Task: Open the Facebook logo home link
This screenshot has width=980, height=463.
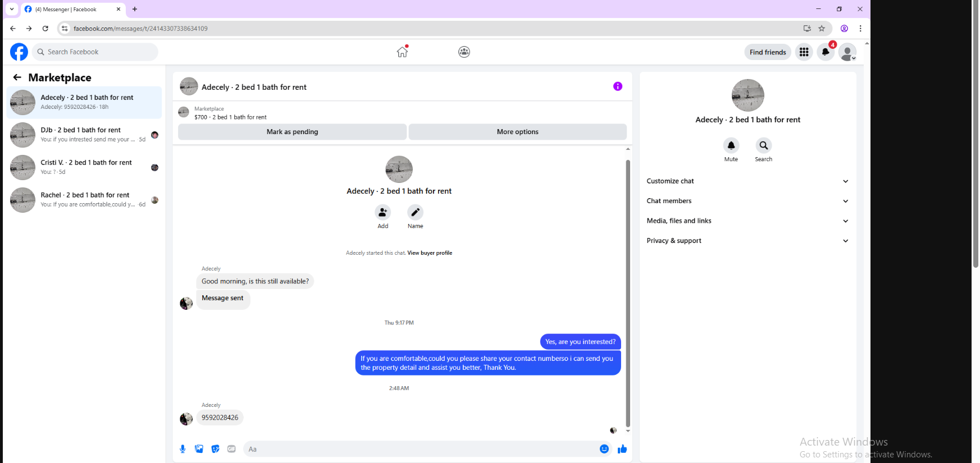Action: (x=19, y=52)
